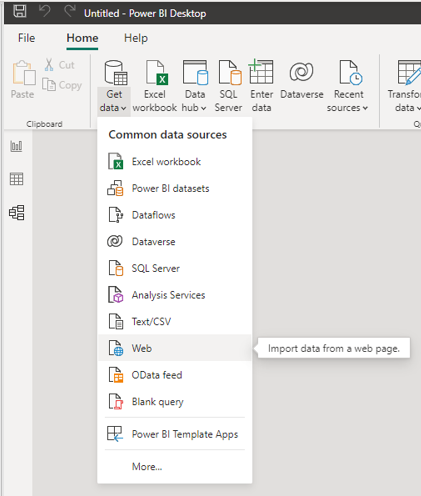Select SQL Server in the dropdown list

[174, 268]
